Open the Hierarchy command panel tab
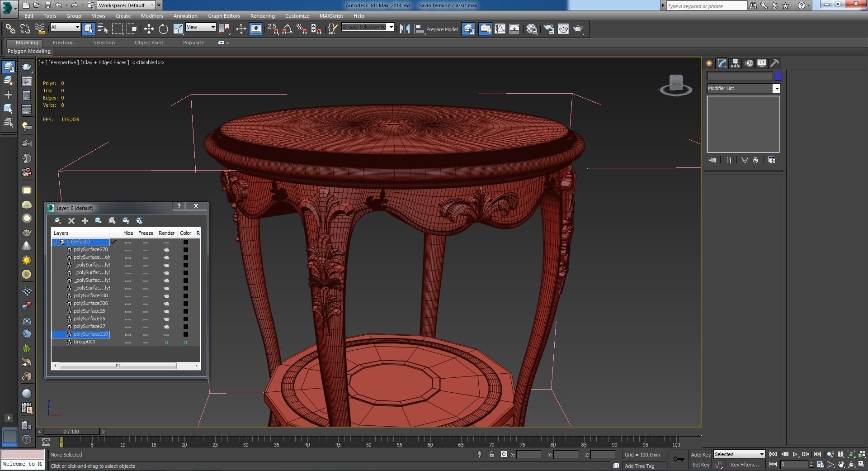Screen dimensions: 868x471 (736, 63)
